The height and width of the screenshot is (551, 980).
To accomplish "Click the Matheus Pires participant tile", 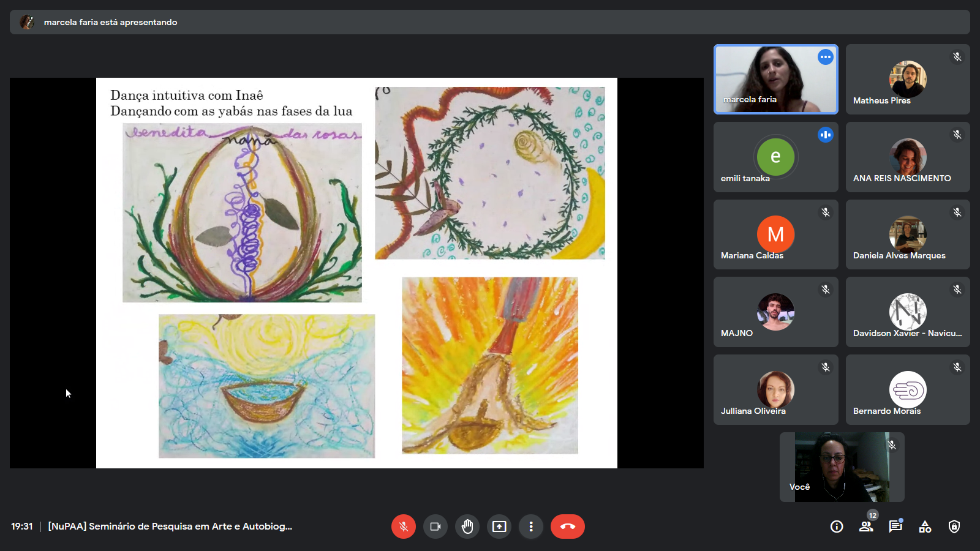I will coord(908,80).
